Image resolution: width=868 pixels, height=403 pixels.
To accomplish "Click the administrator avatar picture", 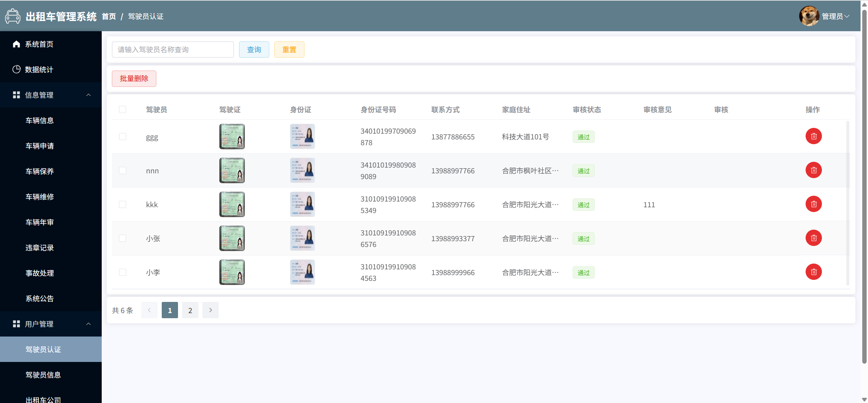I will click(x=809, y=16).
